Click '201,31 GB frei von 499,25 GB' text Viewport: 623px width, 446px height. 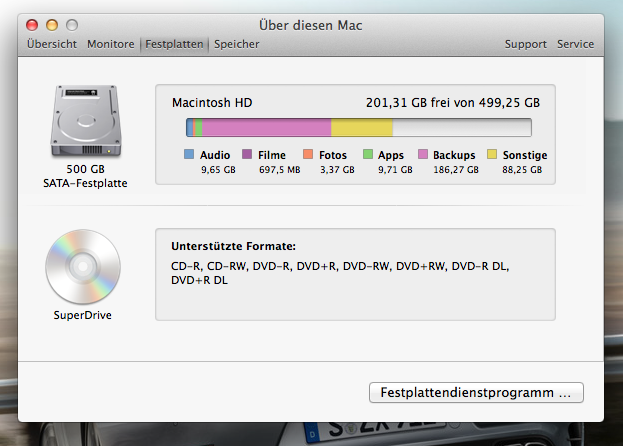[453, 103]
